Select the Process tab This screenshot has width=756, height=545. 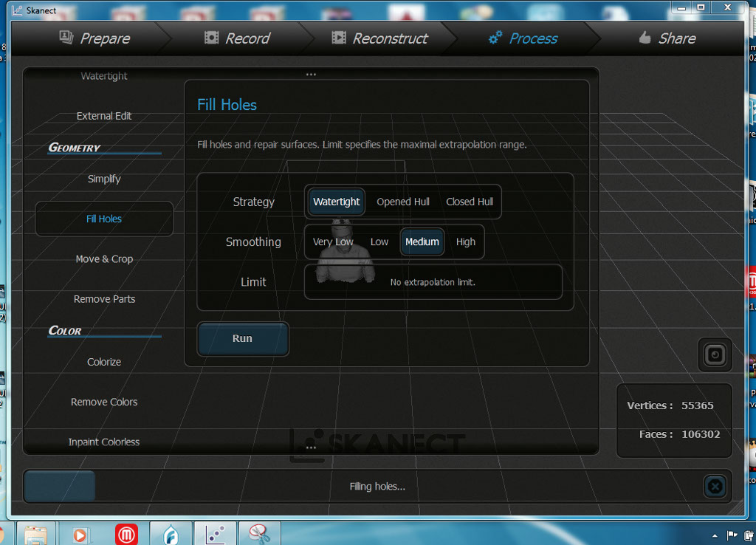(x=523, y=38)
